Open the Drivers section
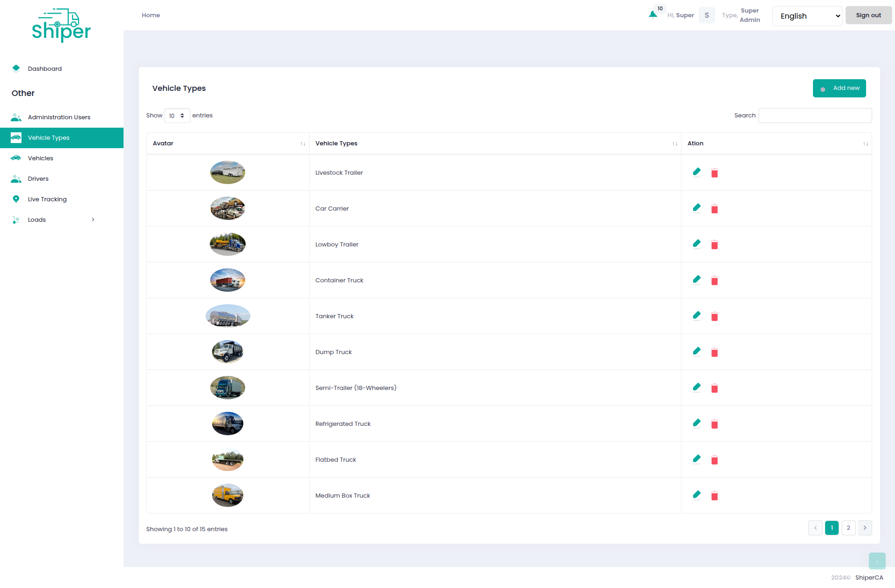The width and height of the screenshot is (895, 588). pos(38,178)
